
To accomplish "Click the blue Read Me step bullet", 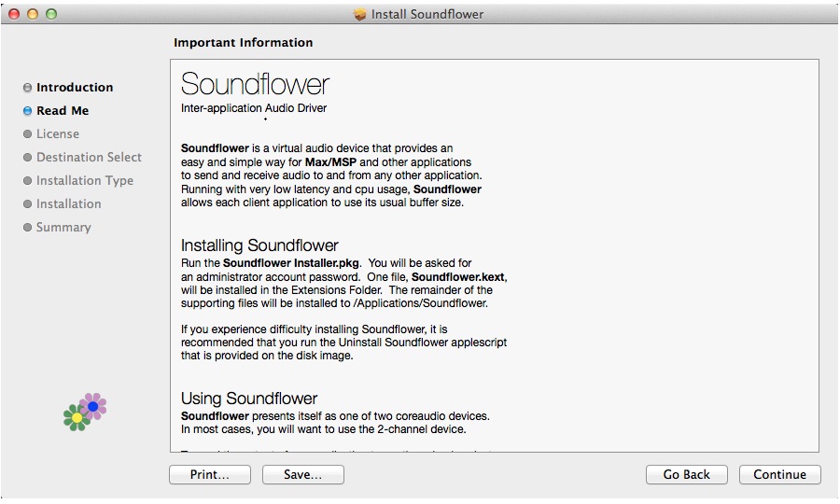I will point(27,111).
